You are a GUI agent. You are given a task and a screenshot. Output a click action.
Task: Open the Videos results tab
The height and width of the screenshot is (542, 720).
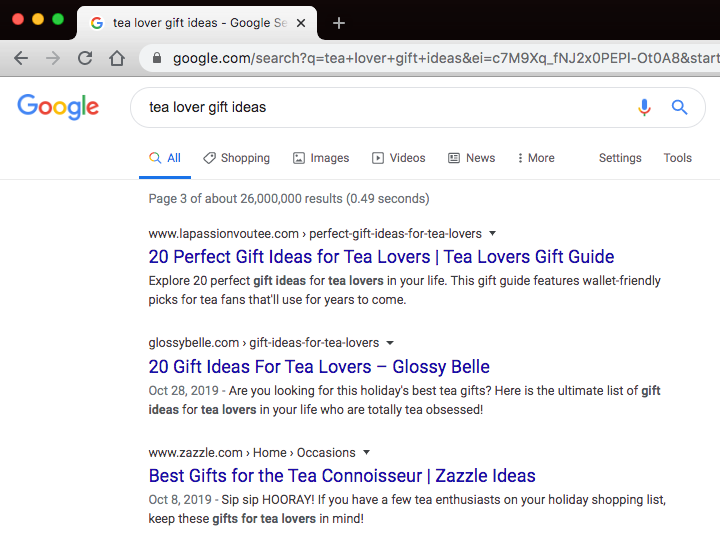[x=399, y=158]
